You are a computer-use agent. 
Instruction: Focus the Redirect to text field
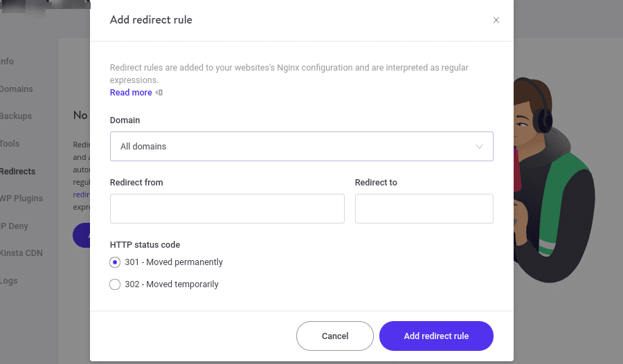coord(424,208)
